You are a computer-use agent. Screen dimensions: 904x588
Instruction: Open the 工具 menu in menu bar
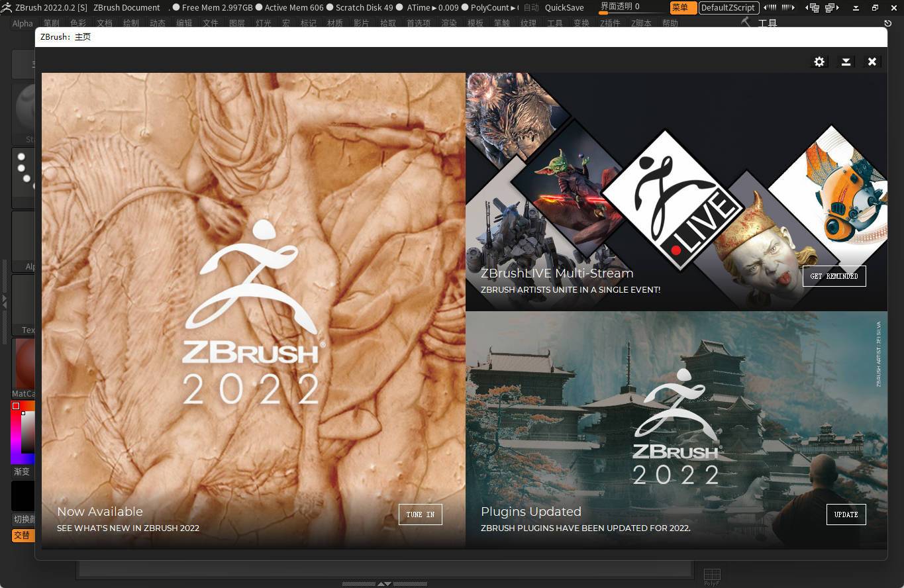(x=555, y=23)
